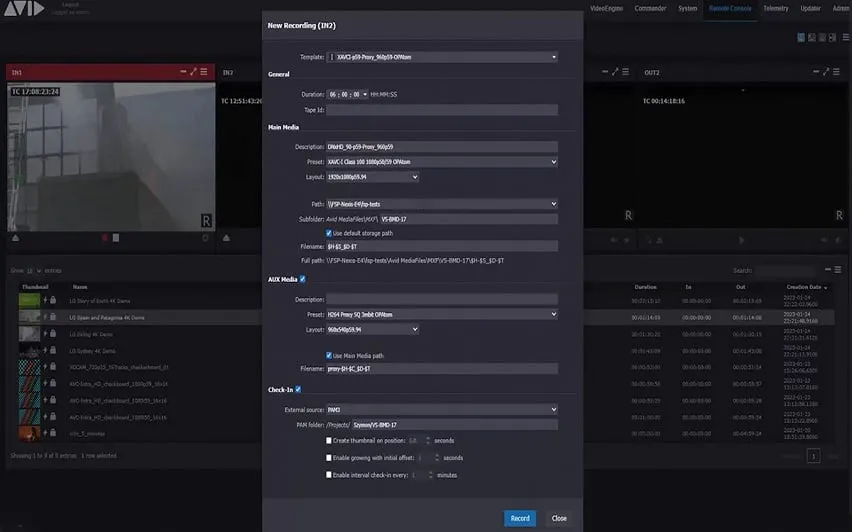
Task: Click the eject icon under IN1 viewer
Action: click(15, 238)
